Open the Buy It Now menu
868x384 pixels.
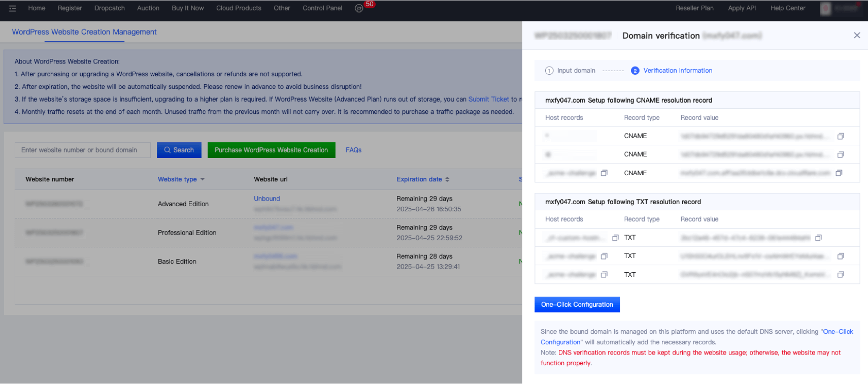coord(188,8)
